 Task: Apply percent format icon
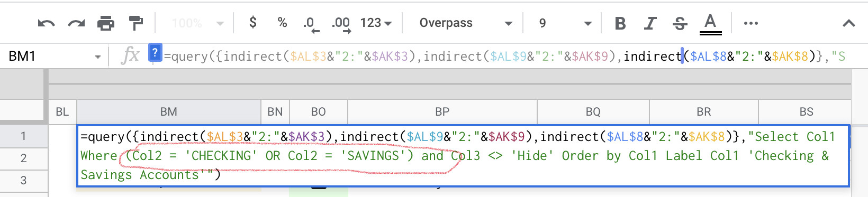[x=282, y=23]
